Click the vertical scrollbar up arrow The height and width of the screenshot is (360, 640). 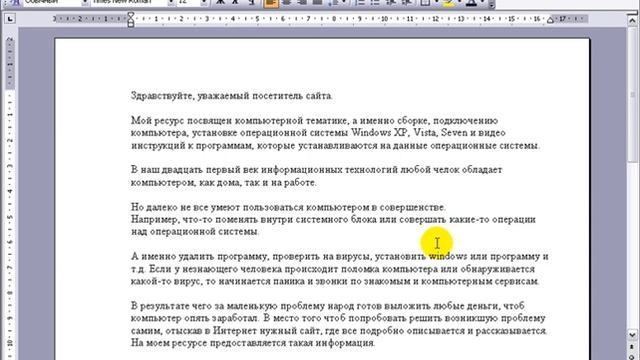click(632, 20)
